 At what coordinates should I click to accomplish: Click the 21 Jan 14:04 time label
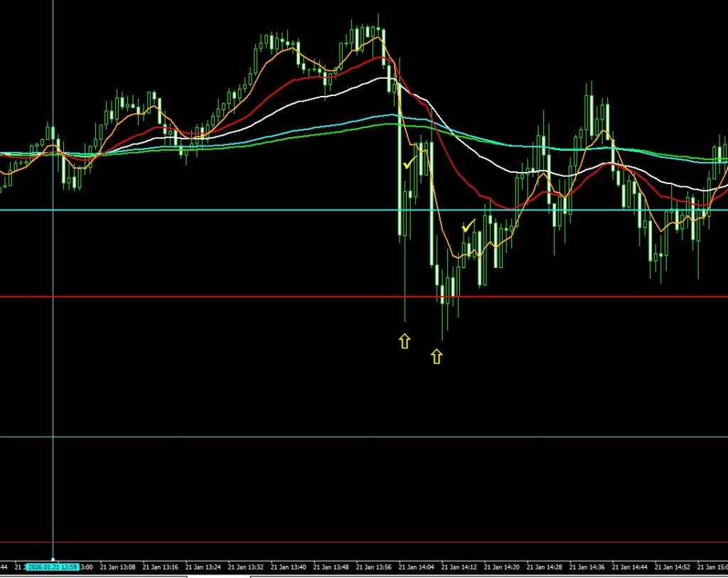tap(417, 567)
